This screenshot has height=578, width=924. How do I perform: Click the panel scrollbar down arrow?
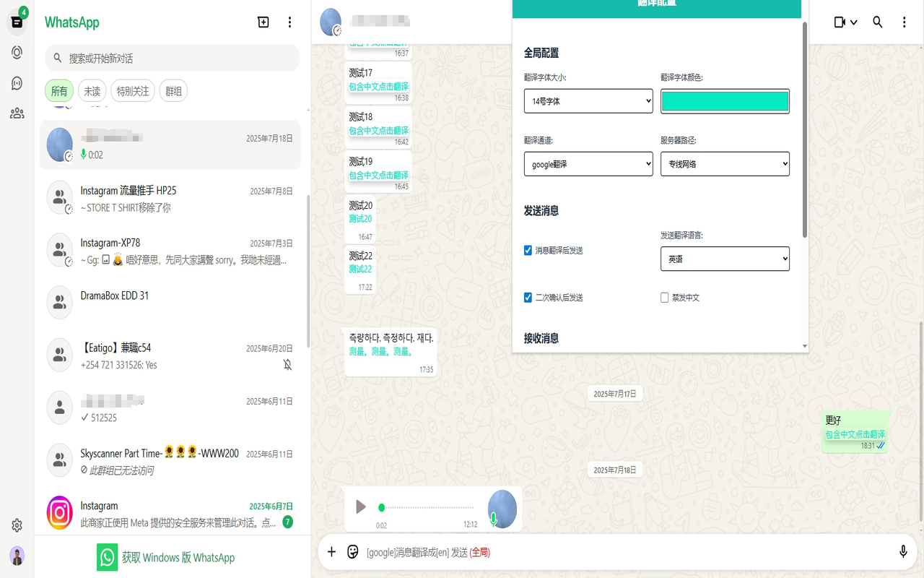(x=805, y=347)
